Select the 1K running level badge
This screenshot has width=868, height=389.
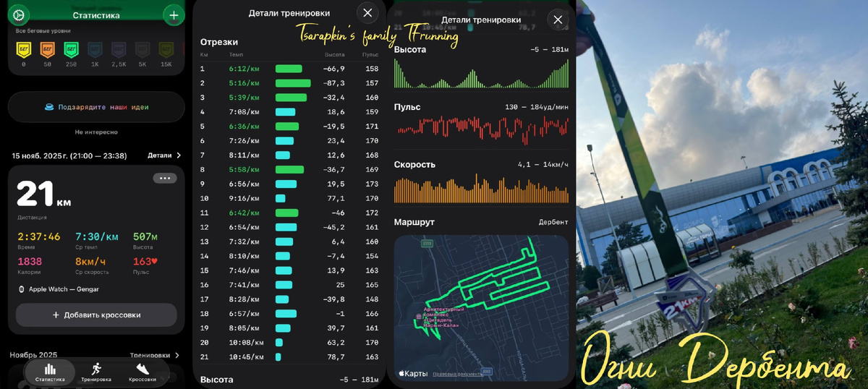(95, 50)
